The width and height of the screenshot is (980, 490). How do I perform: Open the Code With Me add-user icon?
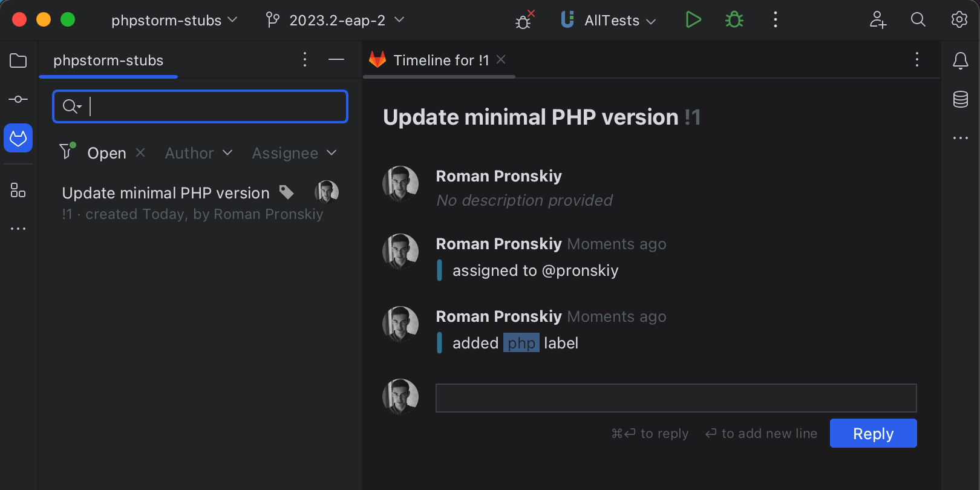click(878, 20)
